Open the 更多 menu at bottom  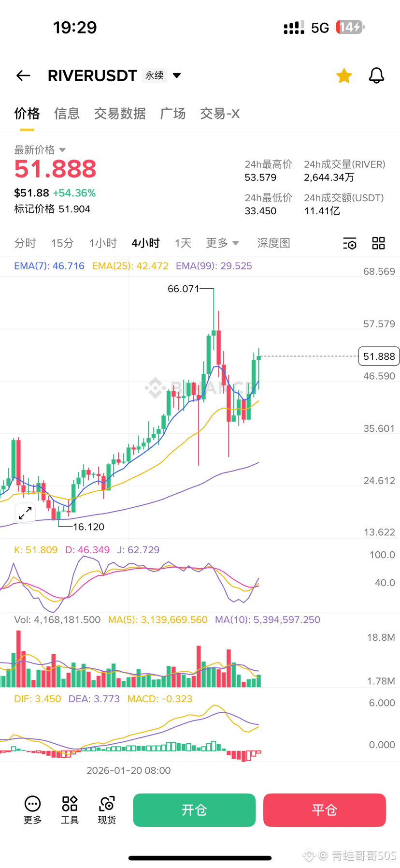coord(33,810)
